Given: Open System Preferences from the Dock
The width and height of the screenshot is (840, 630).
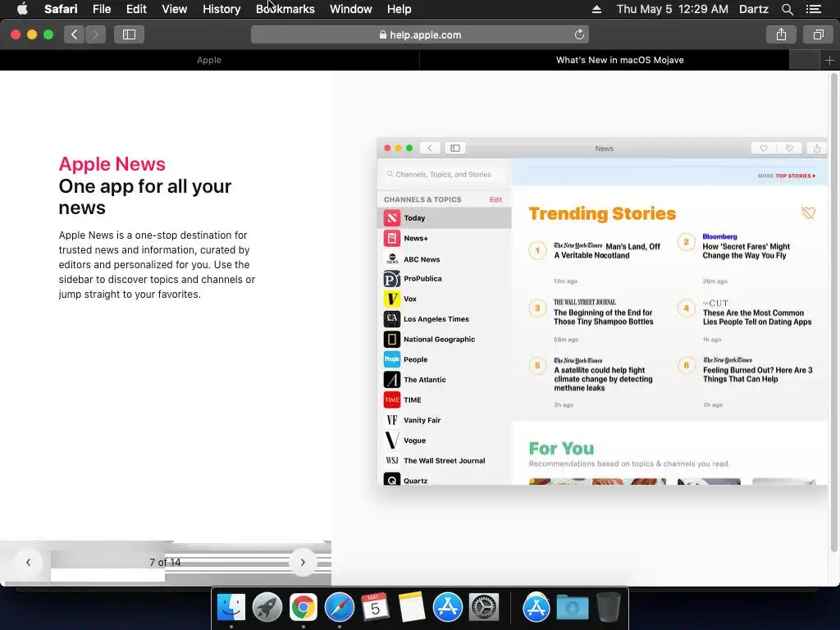Looking at the screenshot, I should (484, 608).
